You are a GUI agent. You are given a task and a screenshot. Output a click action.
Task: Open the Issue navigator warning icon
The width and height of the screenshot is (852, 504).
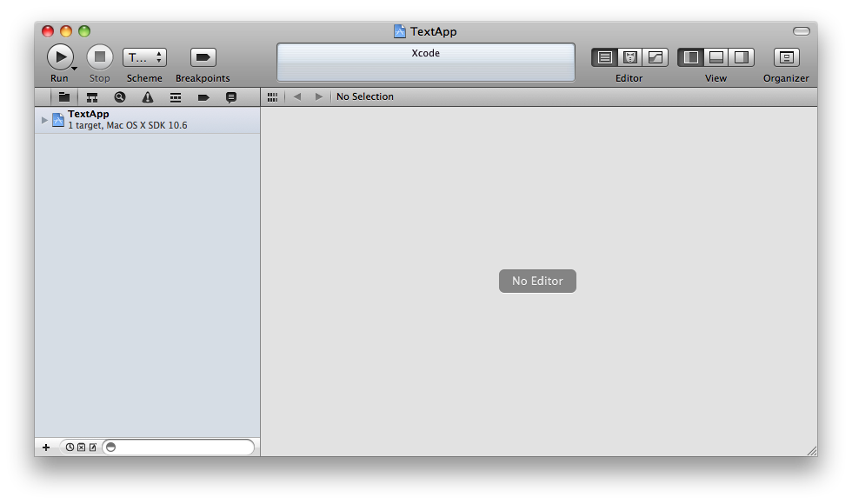(x=147, y=97)
